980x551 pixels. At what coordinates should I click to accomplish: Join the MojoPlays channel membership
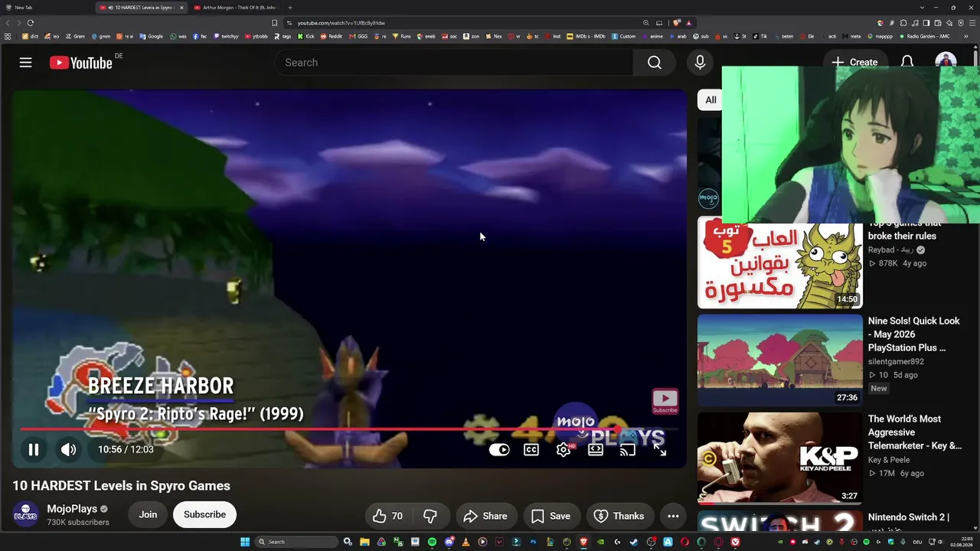148,514
